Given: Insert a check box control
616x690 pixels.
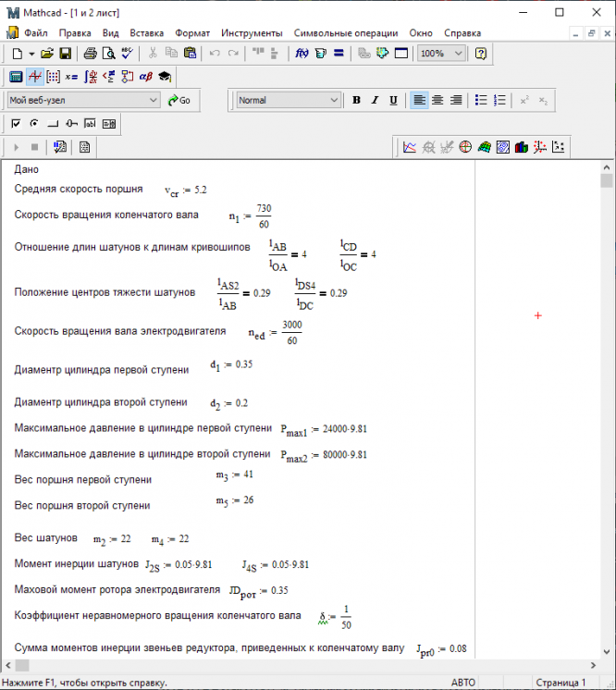Looking at the screenshot, I should point(16,124).
